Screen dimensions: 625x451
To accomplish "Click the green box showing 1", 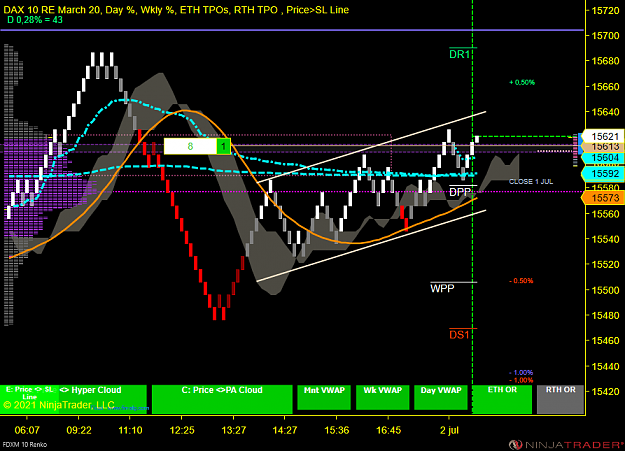I will [224, 146].
